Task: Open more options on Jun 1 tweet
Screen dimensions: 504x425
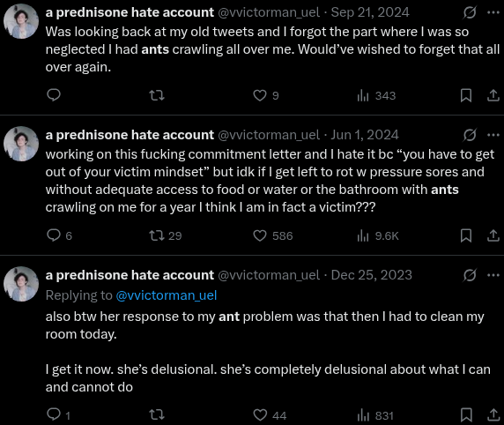Action: pos(493,135)
